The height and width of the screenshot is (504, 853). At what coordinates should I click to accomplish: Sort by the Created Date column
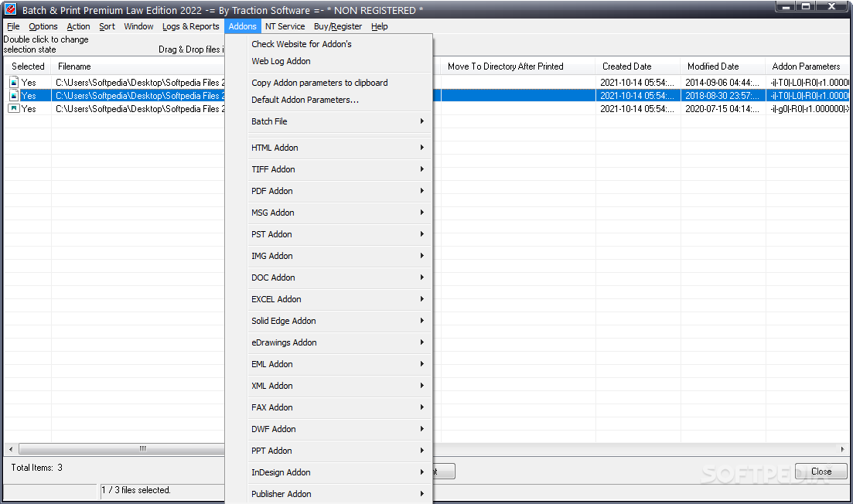point(638,66)
